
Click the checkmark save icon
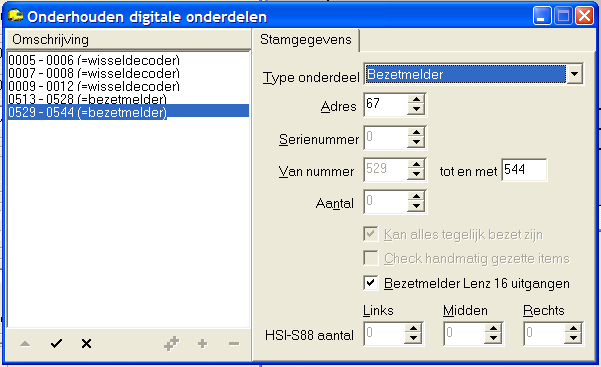[56, 343]
